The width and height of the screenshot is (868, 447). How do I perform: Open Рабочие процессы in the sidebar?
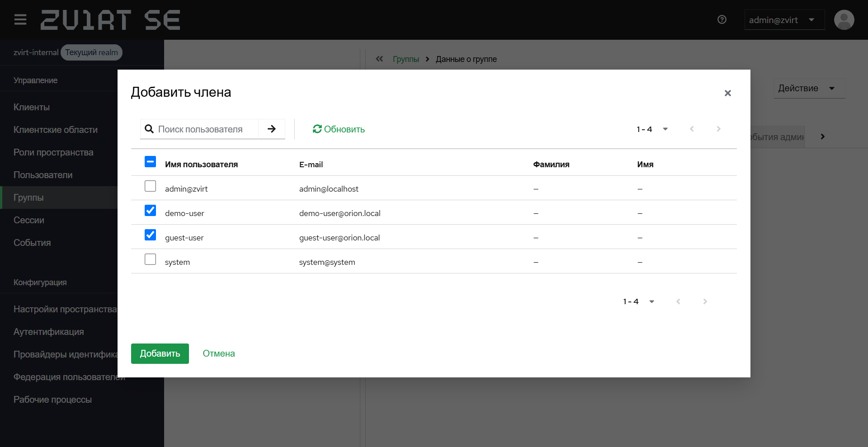52,400
